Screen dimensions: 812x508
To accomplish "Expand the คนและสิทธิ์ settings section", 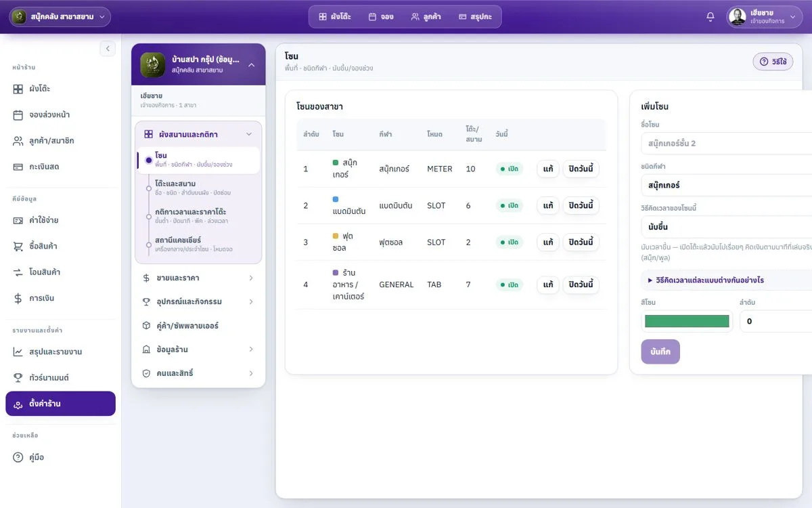I will point(198,373).
